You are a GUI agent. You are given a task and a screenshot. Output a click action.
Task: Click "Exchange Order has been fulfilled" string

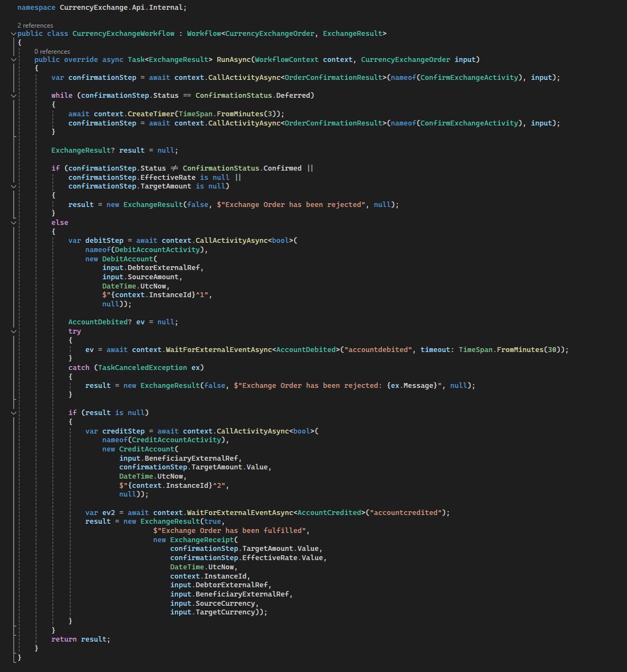pos(231,531)
